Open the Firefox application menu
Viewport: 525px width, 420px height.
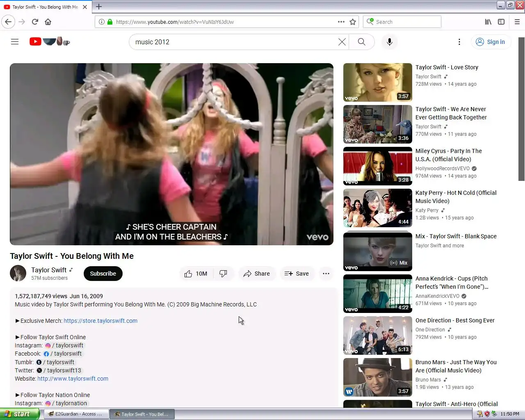[x=517, y=22]
